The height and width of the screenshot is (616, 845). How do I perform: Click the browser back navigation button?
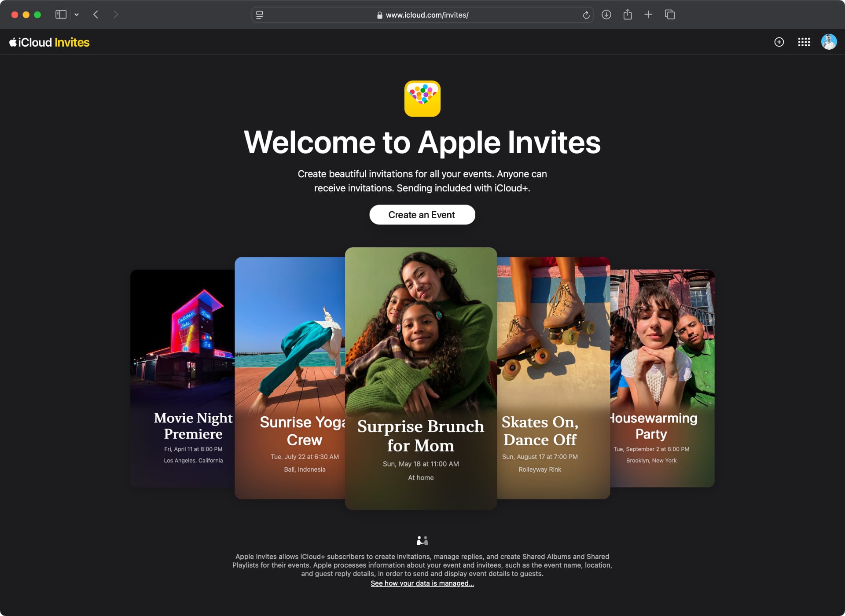(97, 15)
